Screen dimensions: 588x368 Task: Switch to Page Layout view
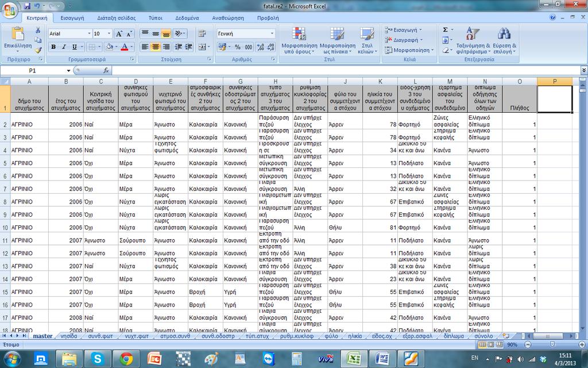point(491,344)
